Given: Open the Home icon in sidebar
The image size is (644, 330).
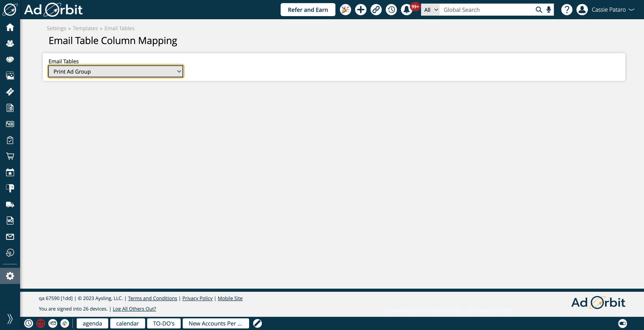Looking at the screenshot, I should pyautogui.click(x=10, y=27).
